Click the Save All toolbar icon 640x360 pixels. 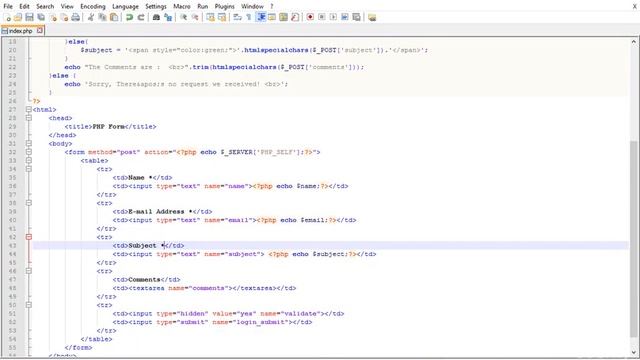tap(41, 17)
